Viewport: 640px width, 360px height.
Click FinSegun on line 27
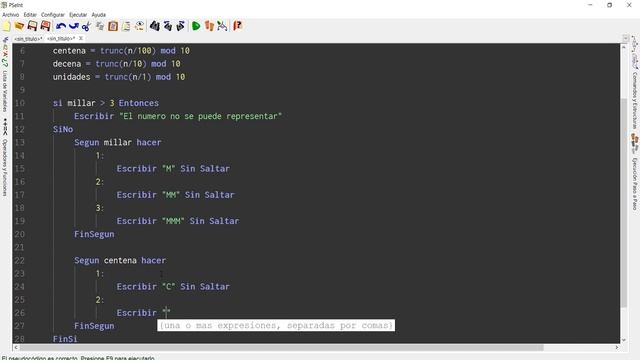pos(94,326)
